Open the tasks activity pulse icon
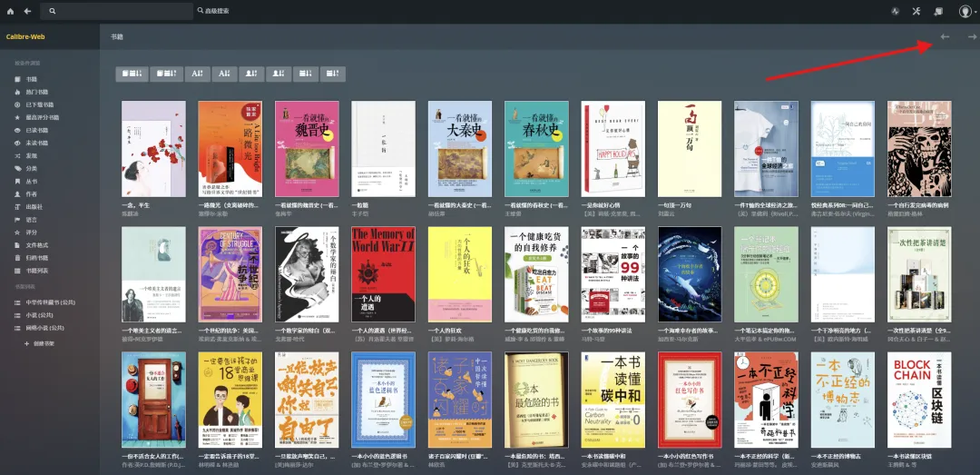Image resolution: width=980 pixels, height=475 pixels. (x=895, y=11)
